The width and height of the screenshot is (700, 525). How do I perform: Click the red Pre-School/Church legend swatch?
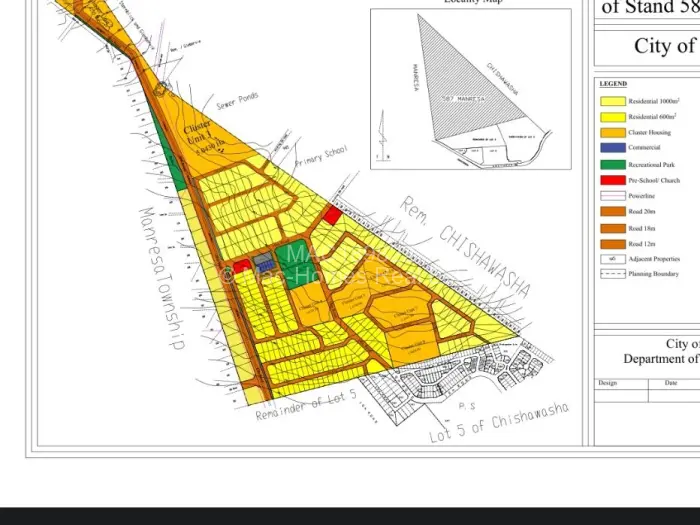point(612,180)
